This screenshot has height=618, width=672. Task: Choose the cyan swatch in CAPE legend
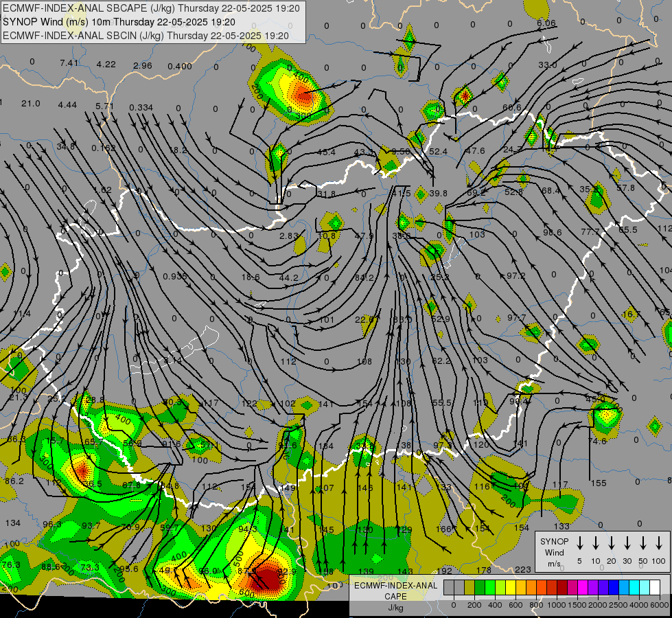tap(634, 587)
